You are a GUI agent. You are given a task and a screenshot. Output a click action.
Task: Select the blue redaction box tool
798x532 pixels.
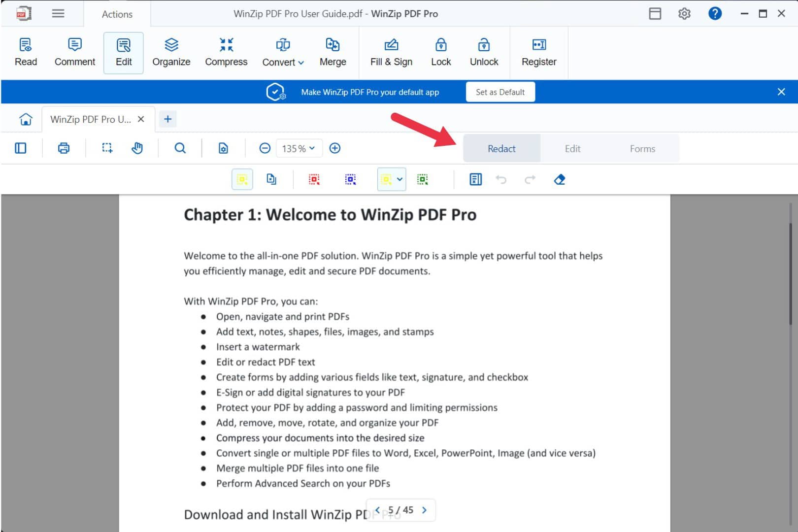click(x=350, y=179)
